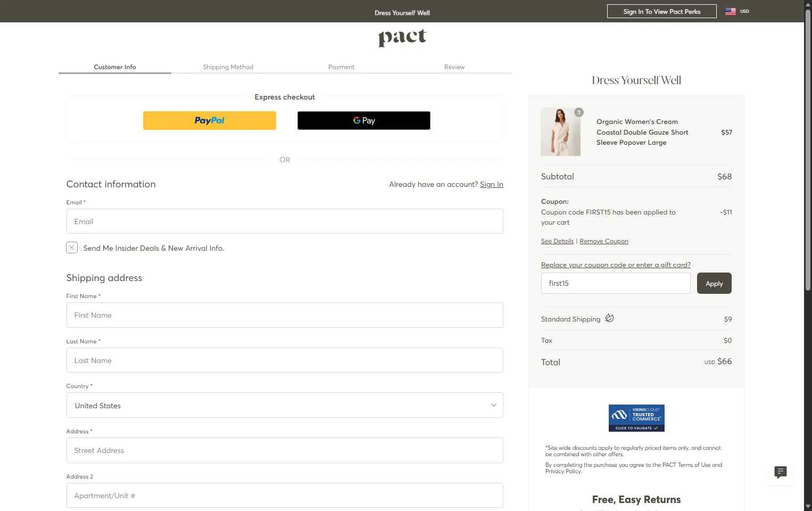
Task: Go to the Review step
Action: pyautogui.click(x=454, y=67)
